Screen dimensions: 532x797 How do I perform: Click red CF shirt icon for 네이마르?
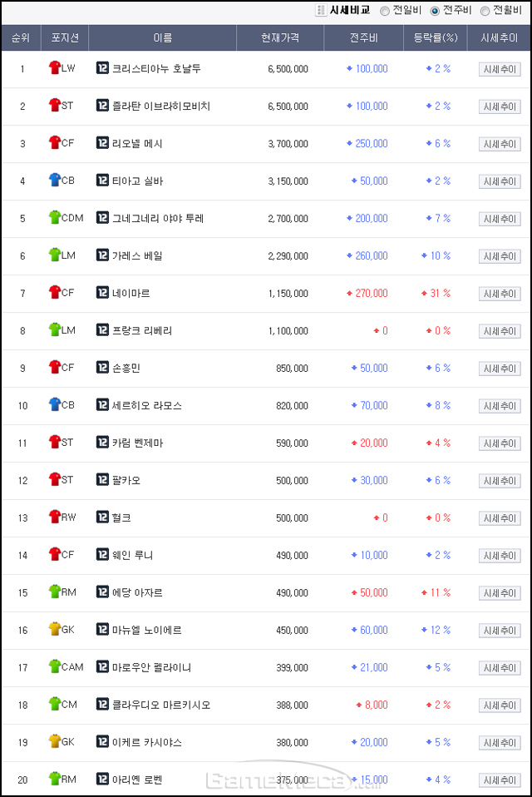[x=55, y=292]
